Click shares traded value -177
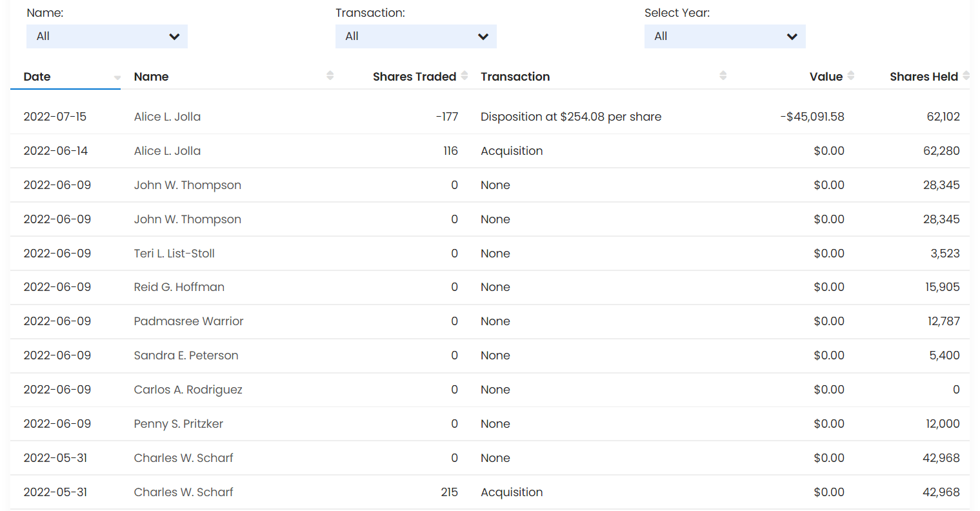Image resolution: width=980 pixels, height=511 pixels. pyautogui.click(x=447, y=117)
